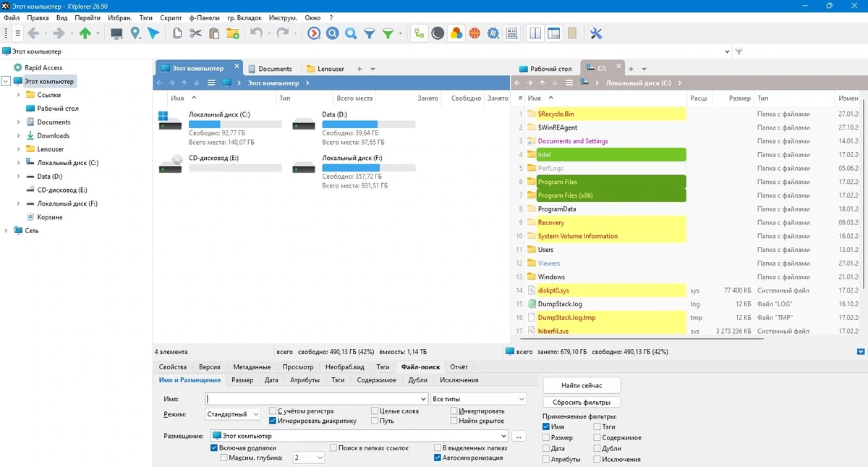The height and width of the screenshot is (467, 868).
Task: Click the calendar grid toolbar icon
Action: (511, 33)
